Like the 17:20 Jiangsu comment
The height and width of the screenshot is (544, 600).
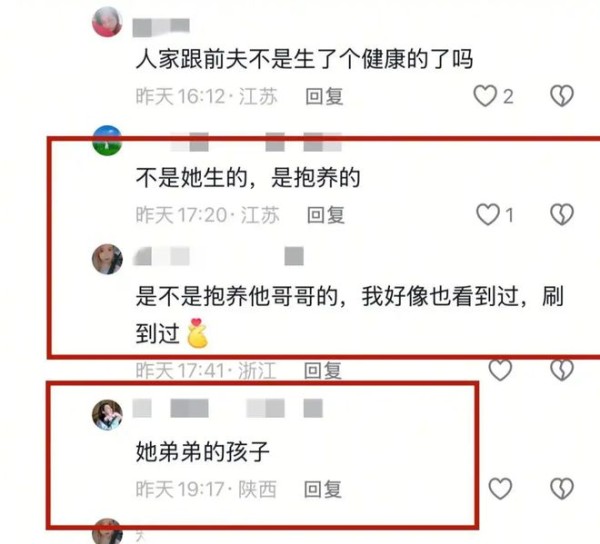tap(488, 214)
